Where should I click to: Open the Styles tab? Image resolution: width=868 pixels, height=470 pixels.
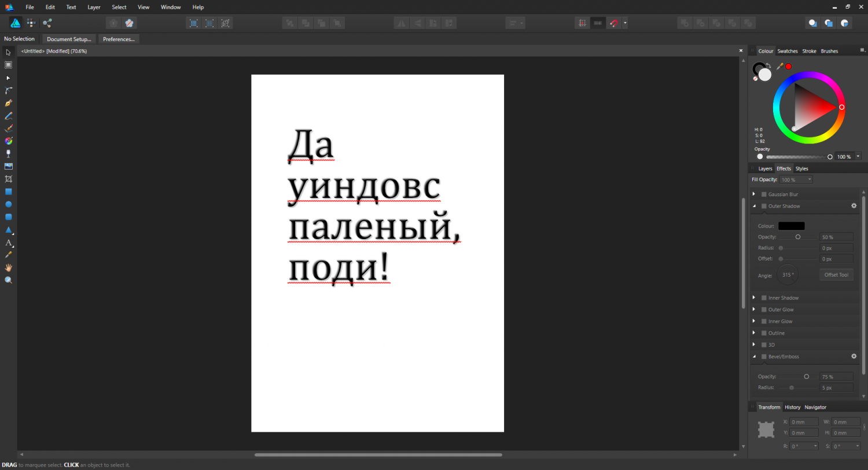click(801, 168)
